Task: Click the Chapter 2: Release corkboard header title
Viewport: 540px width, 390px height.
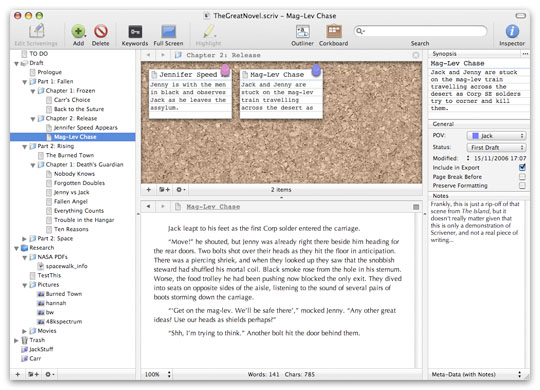Action: tap(223, 55)
